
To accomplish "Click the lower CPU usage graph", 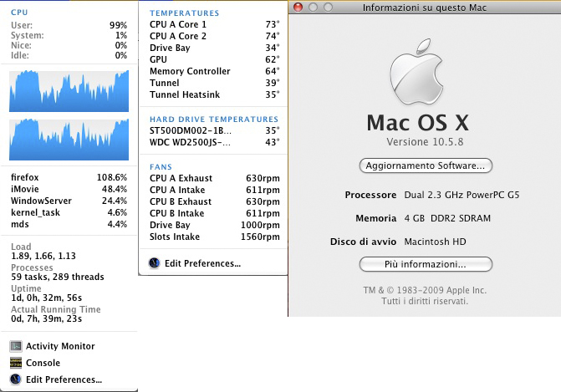I will pos(69,140).
